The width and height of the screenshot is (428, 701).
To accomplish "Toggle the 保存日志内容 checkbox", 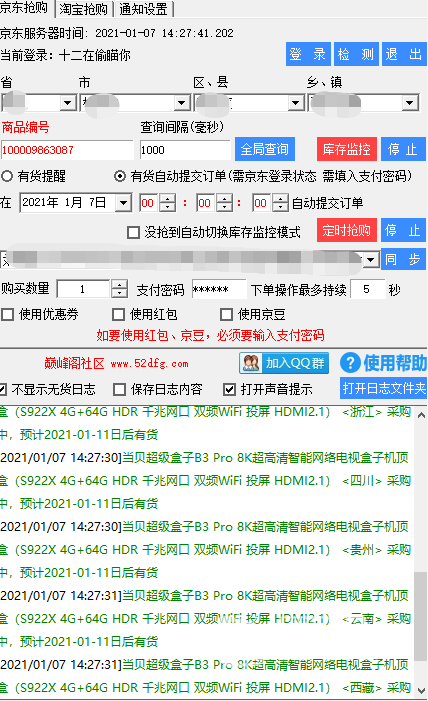I will click(x=119, y=390).
